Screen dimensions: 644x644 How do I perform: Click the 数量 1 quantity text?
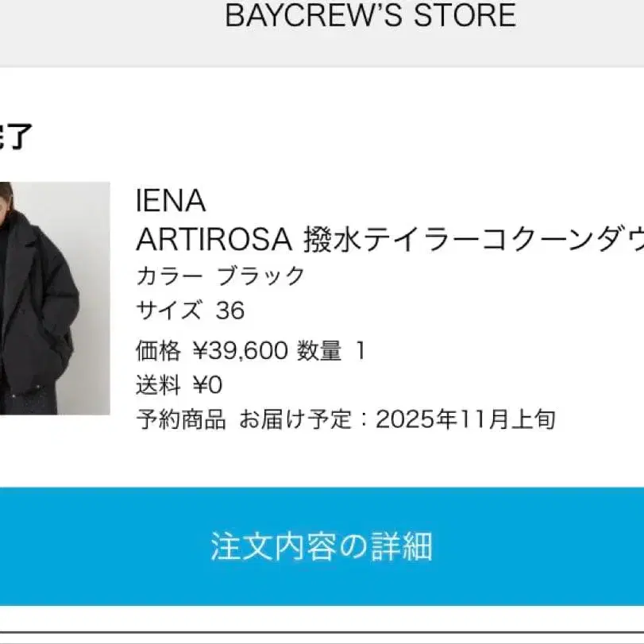pos(331,351)
